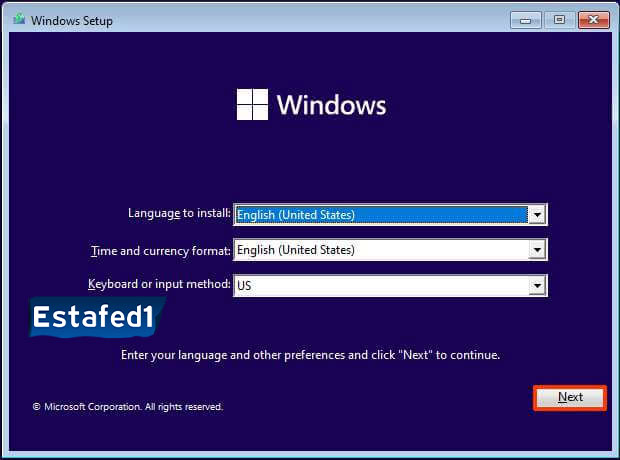Expand the Keyboard or input method arrow

click(x=538, y=285)
